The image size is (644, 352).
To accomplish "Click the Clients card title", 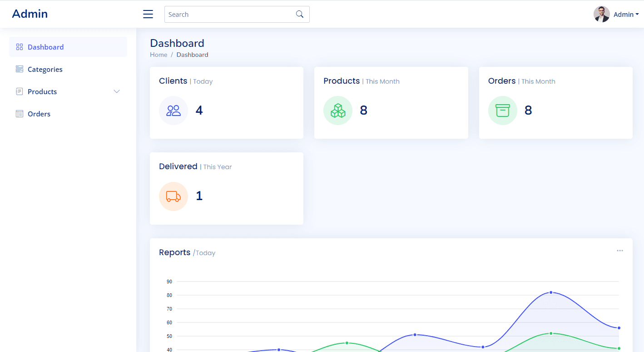I will (x=173, y=81).
